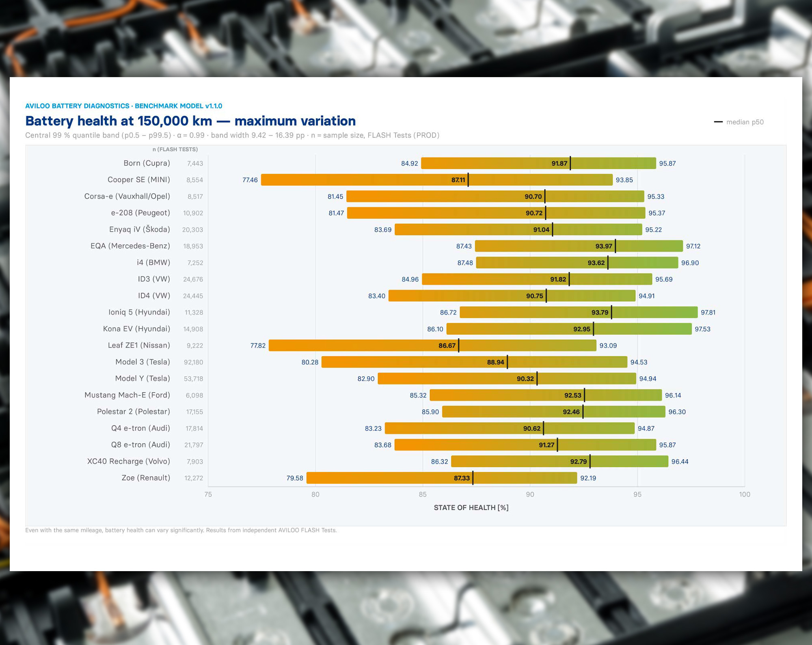812x645 pixels.
Task: Click the EQA median value "93.97"
Action: (x=604, y=246)
